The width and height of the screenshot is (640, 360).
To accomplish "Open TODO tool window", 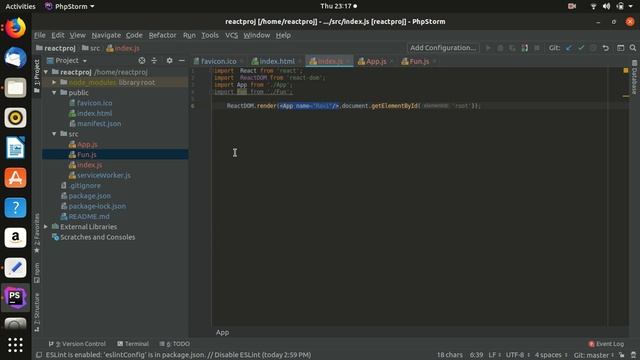I will [175, 344].
